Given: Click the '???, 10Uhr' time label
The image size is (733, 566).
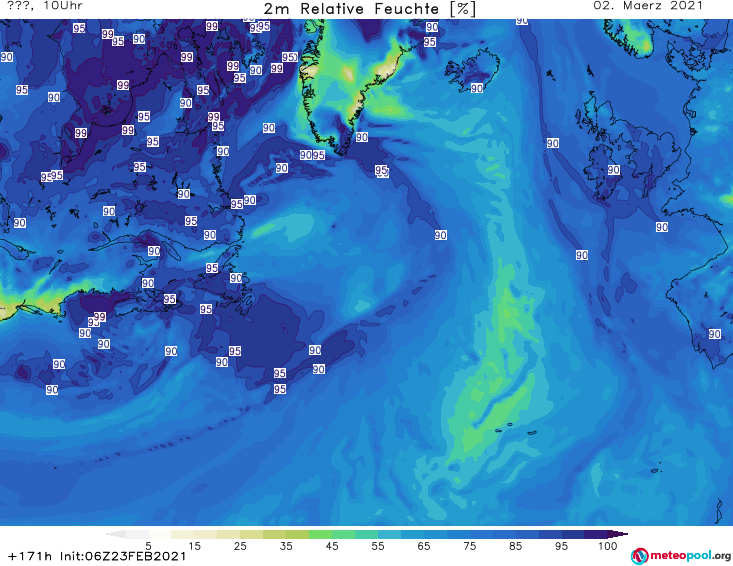Looking at the screenshot, I should (45, 6).
